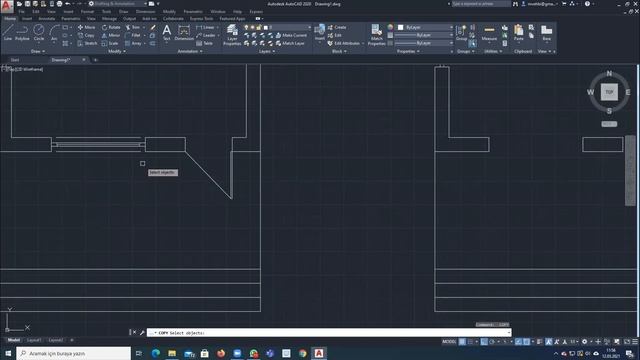The width and height of the screenshot is (640, 360).
Task: Insert a Table from the Annotation panel
Action: [205, 43]
